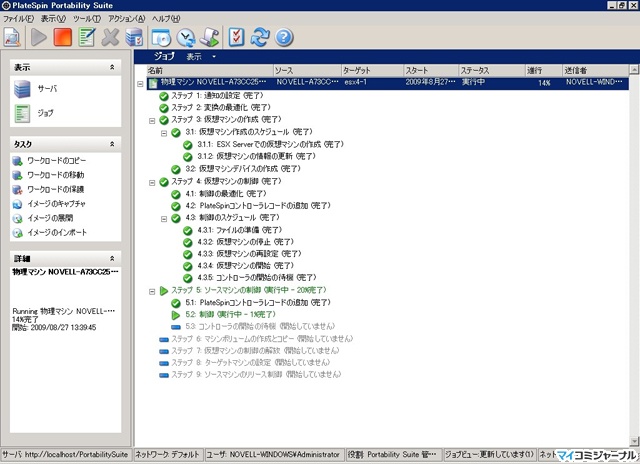
Task: Open the ヘルプ(H) menu
Action: pyautogui.click(x=166, y=18)
